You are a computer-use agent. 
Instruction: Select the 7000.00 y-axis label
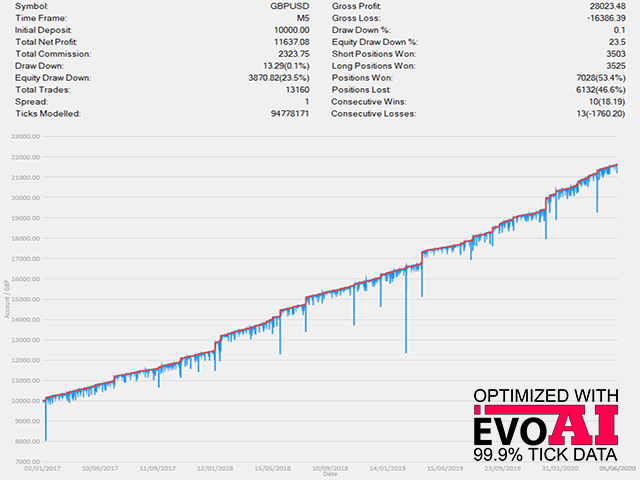(27, 462)
